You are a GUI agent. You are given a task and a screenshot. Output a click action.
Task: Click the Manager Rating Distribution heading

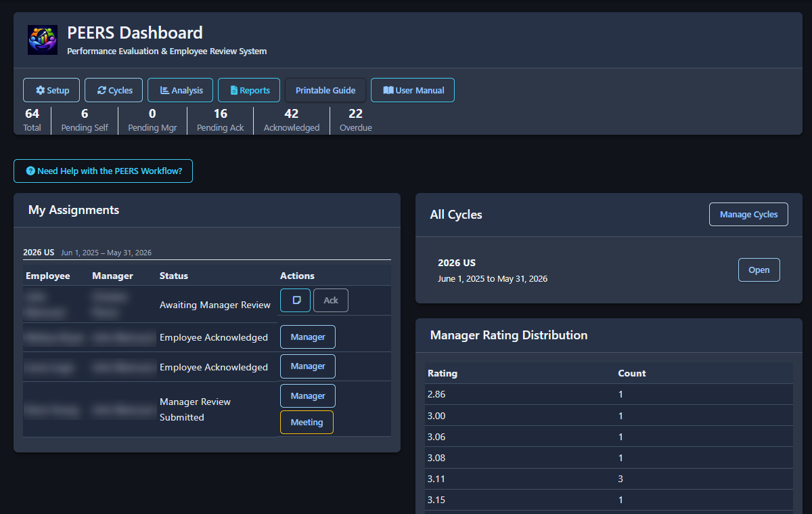point(509,335)
